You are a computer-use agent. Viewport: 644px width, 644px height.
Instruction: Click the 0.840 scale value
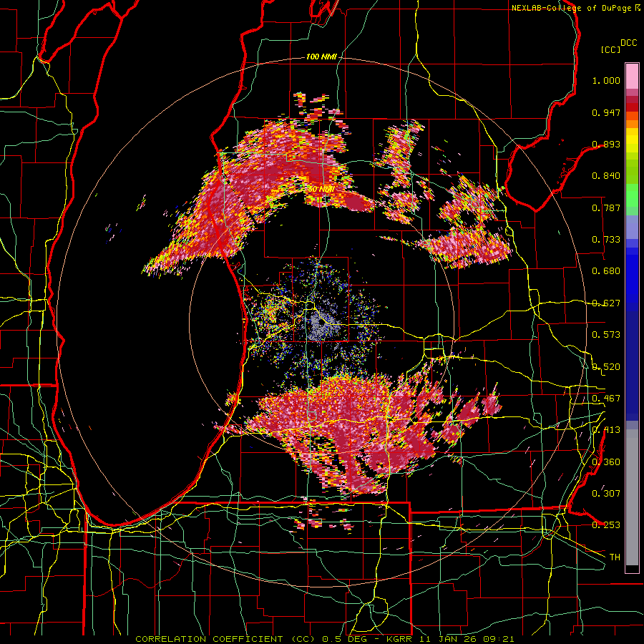click(606, 176)
